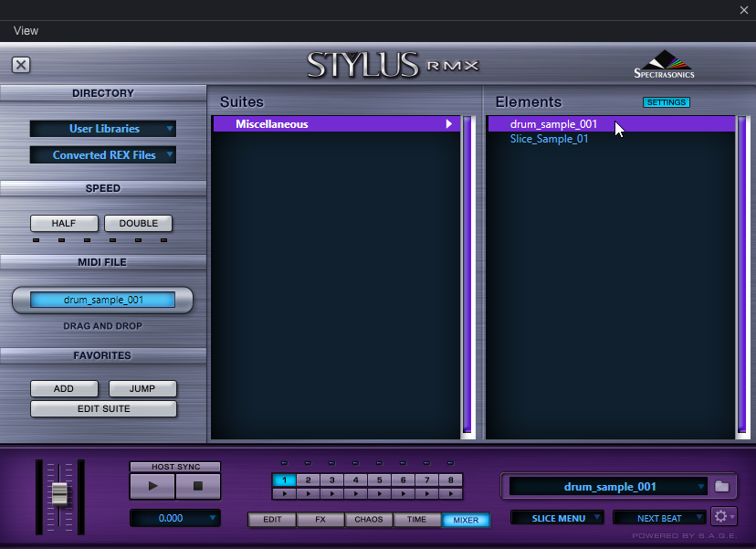756x549 pixels.
Task: Open the Elements SETTINGS
Action: (x=667, y=102)
